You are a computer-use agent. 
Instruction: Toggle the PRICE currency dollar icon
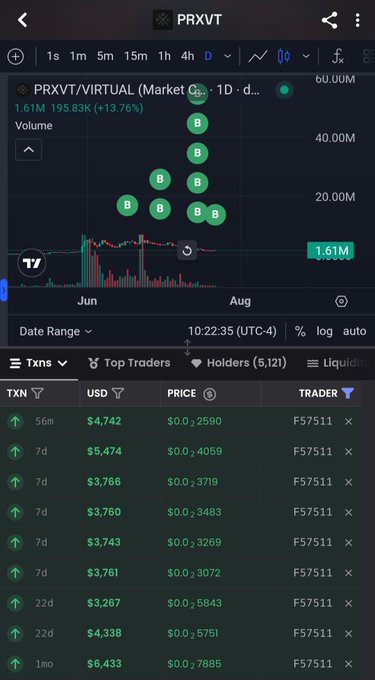[209, 394]
